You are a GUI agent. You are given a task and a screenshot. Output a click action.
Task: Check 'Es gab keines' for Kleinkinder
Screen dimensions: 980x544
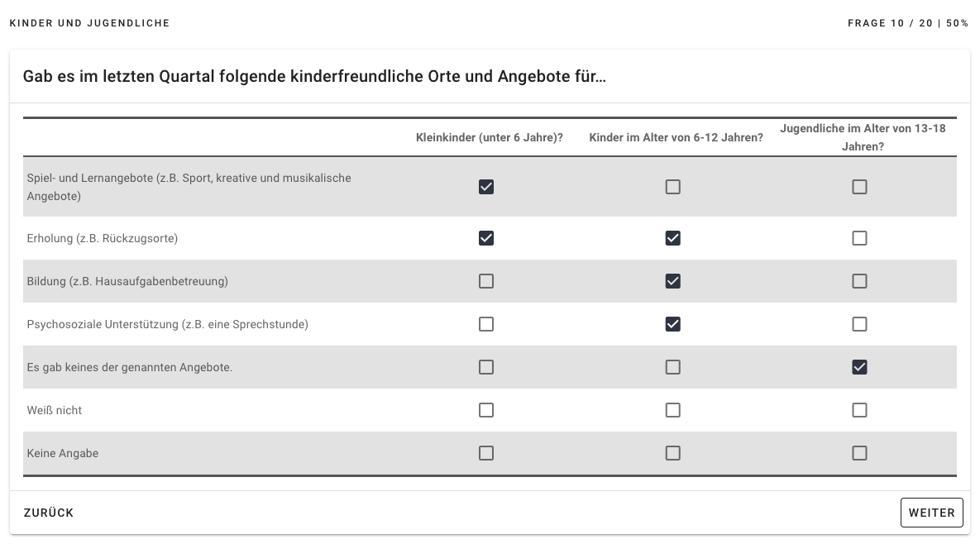click(486, 367)
